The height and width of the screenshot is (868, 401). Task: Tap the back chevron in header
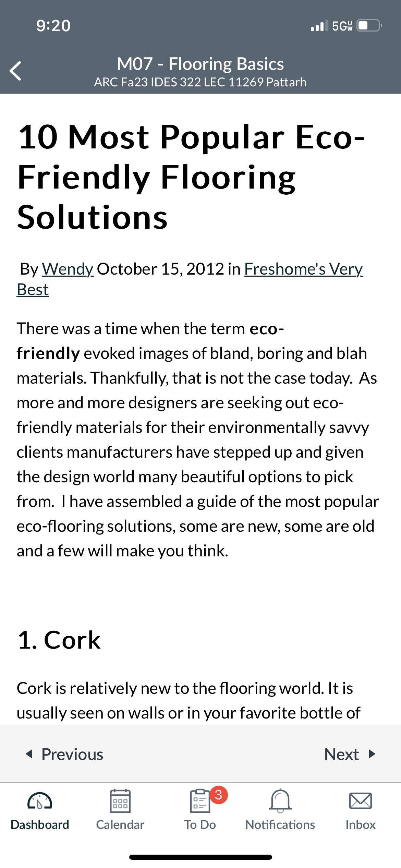pos(15,71)
